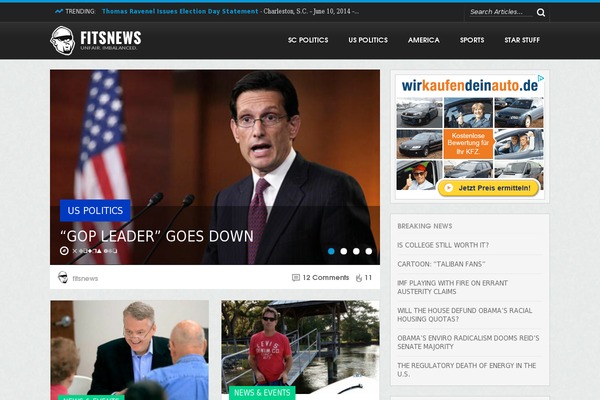Click the popularity count 11
Viewport: 600px width, 400px height.
click(368, 278)
